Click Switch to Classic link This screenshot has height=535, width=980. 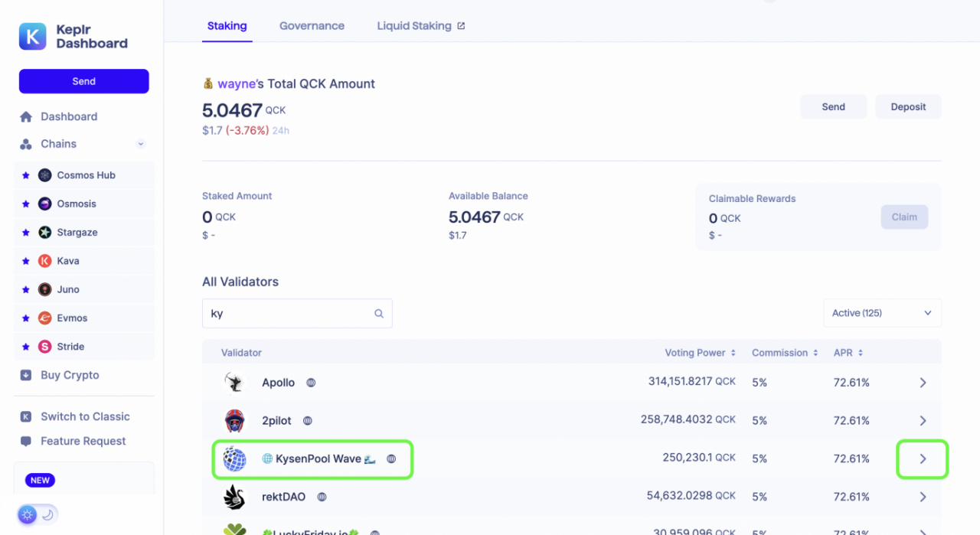tap(85, 416)
